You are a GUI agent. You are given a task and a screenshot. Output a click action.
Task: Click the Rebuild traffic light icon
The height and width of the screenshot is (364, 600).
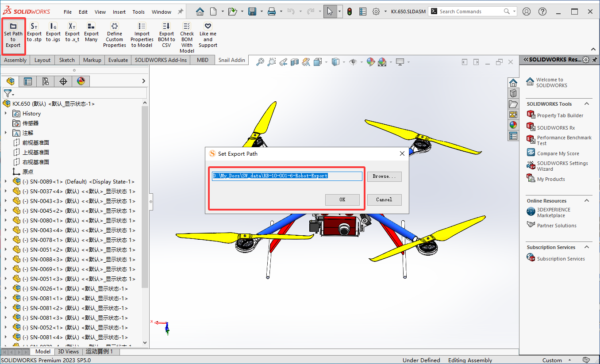coord(350,11)
